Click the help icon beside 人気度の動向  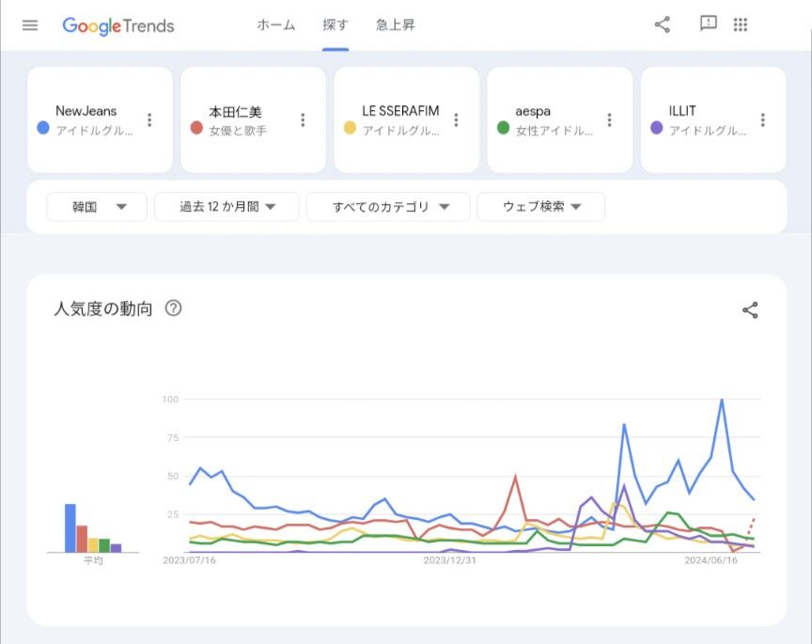173,308
